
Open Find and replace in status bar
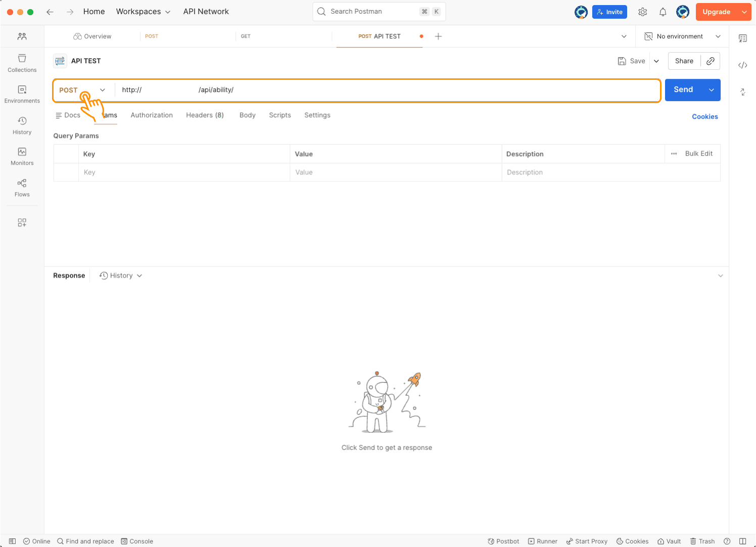pyautogui.click(x=85, y=541)
